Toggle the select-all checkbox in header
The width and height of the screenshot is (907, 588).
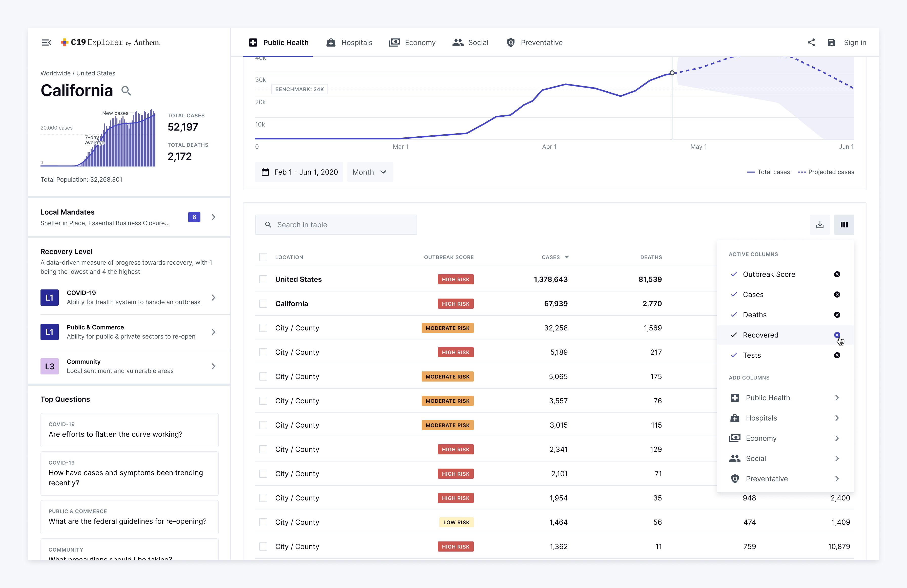tap(263, 257)
